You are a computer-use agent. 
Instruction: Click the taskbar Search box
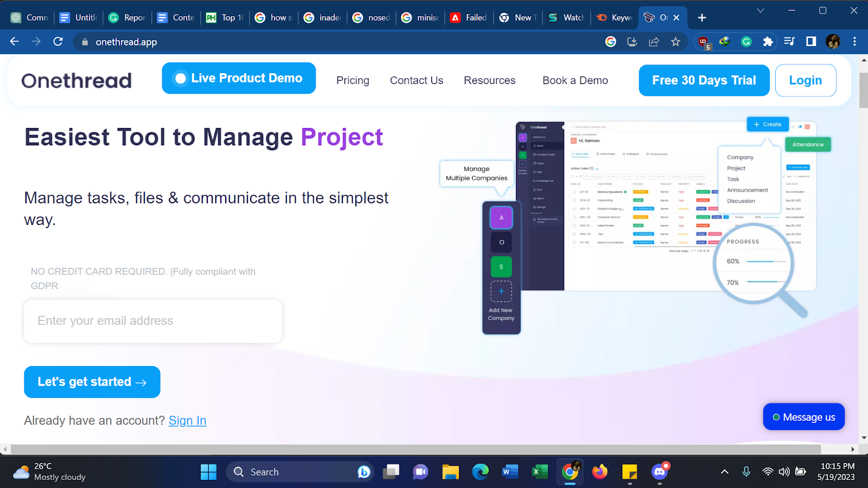(299, 472)
